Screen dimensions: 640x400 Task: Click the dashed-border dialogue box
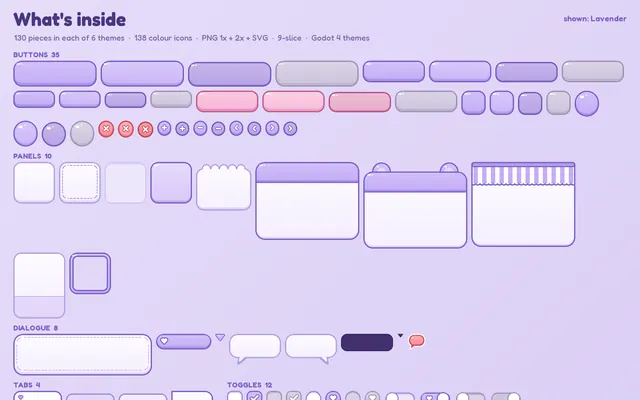point(82,355)
